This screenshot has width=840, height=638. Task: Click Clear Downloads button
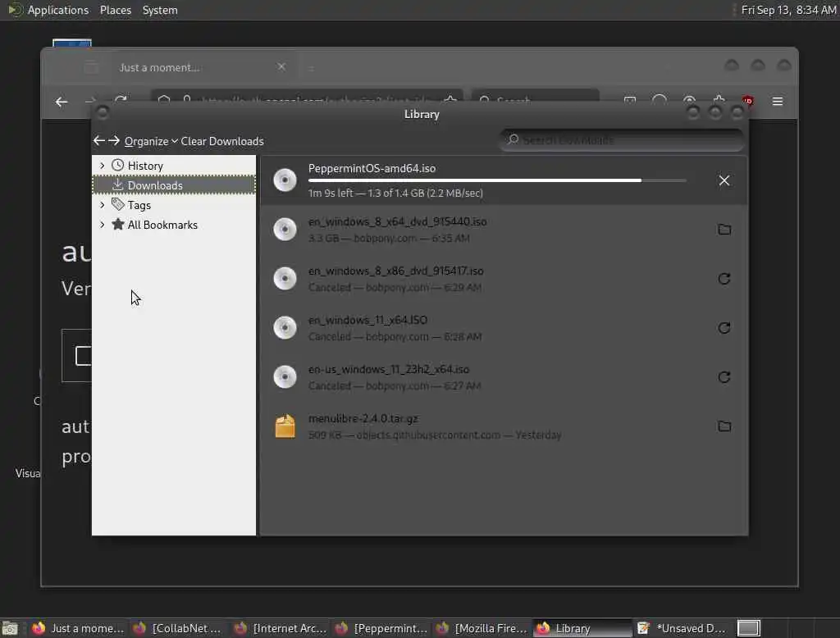point(222,141)
